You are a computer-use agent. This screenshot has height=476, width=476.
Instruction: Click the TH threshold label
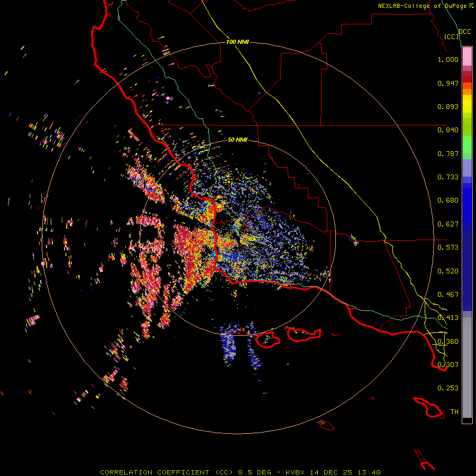pyautogui.click(x=454, y=412)
